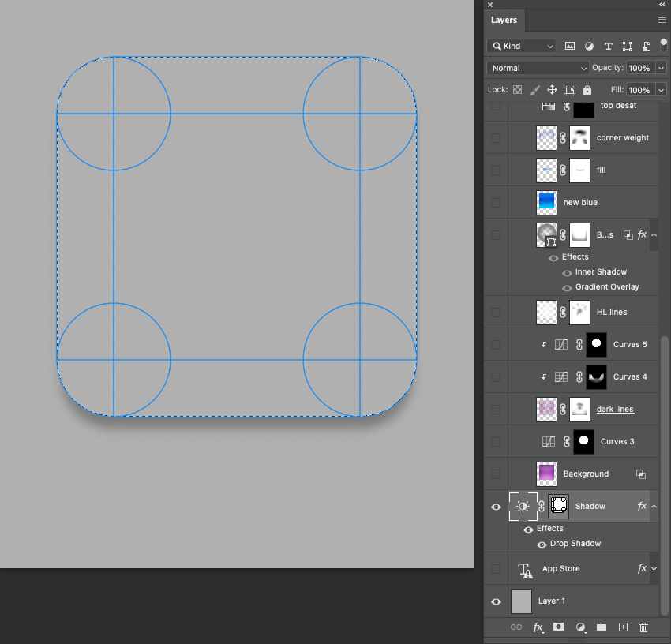The width and height of the screenshot is (671, 644).
Task: Open the Layers panel menu
Action: click(662, 20)
